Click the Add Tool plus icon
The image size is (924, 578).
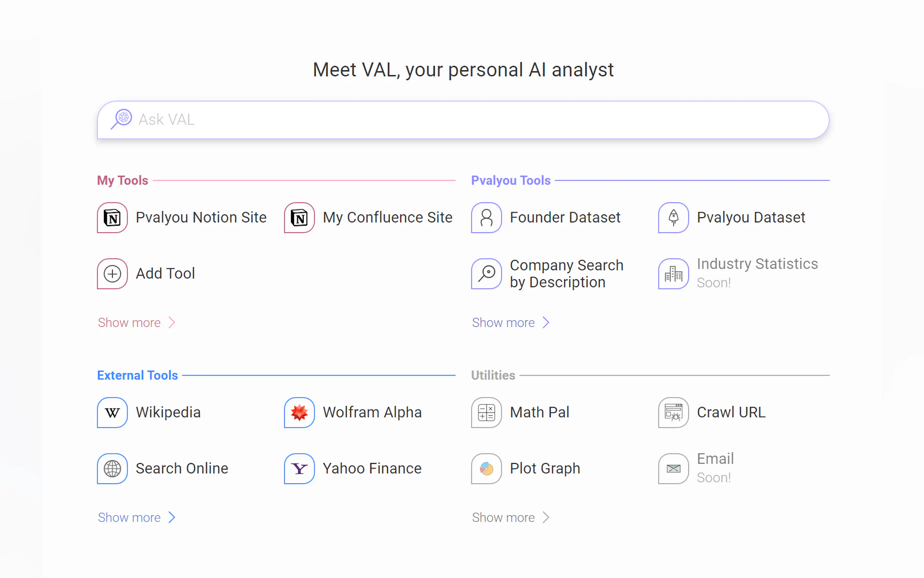pyautogui.click(x=112, y=274)
